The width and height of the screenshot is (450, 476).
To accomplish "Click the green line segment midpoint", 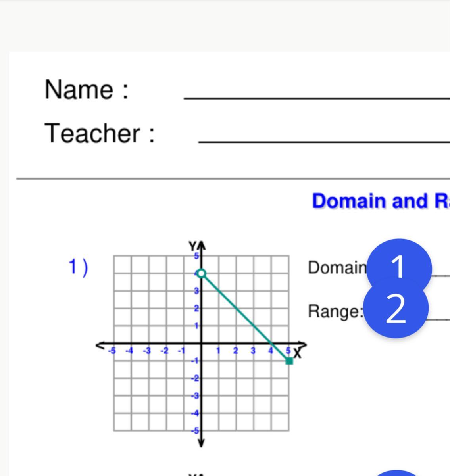I will 245,317.
